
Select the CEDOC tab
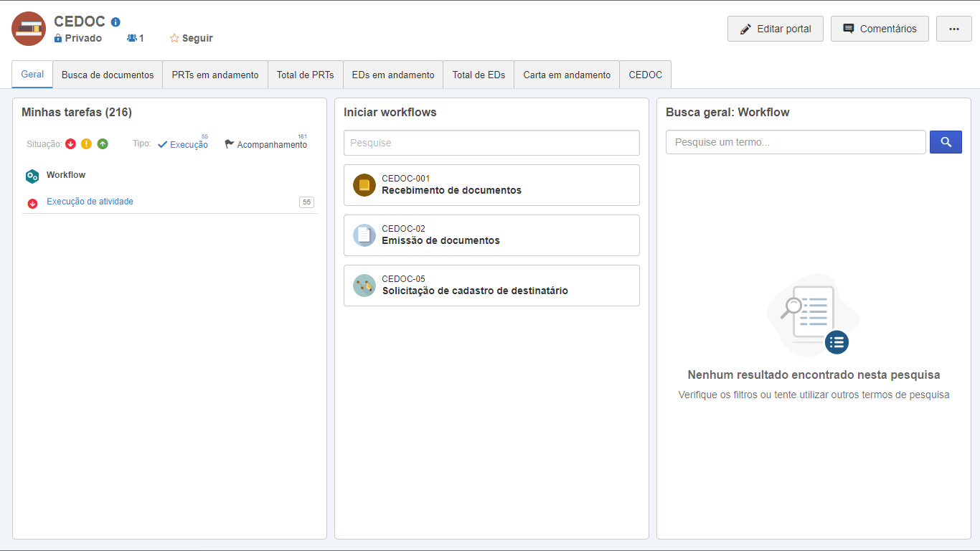646,75
